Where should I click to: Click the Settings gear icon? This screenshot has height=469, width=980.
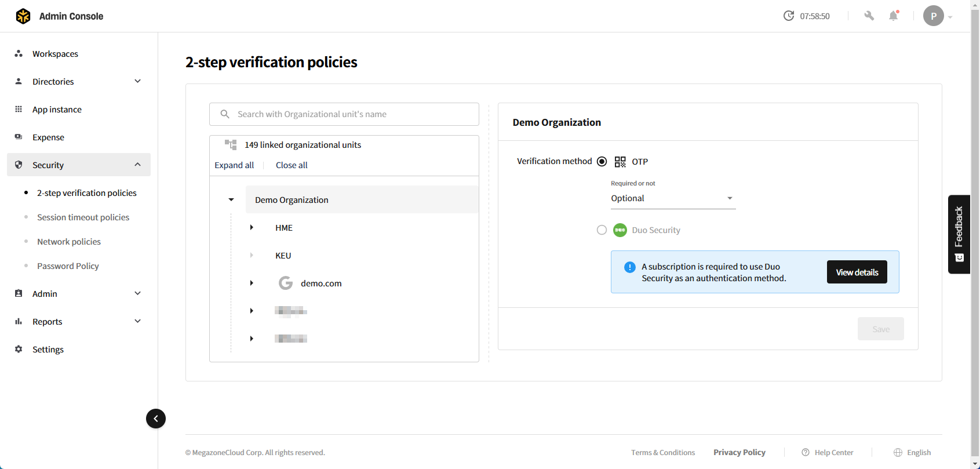click(19, 349)
